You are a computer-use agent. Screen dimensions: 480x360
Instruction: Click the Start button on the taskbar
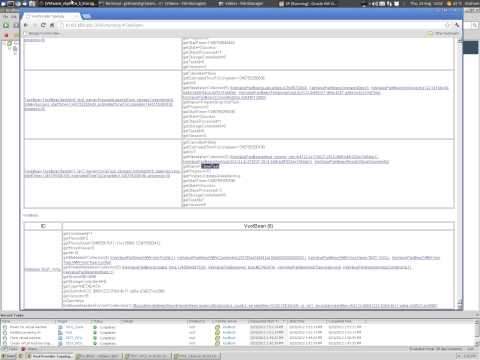tap(8, 356)
